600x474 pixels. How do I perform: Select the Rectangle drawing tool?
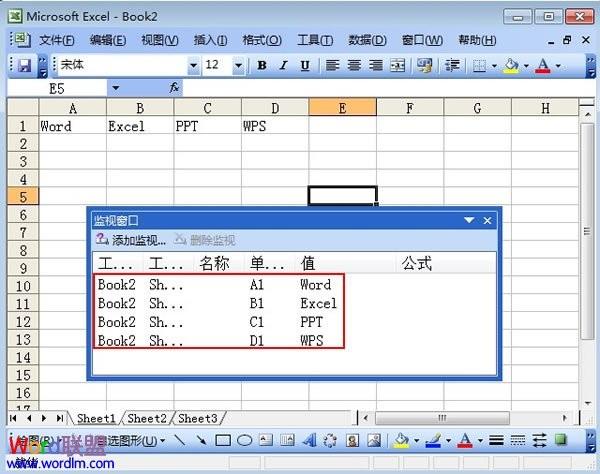223,440
